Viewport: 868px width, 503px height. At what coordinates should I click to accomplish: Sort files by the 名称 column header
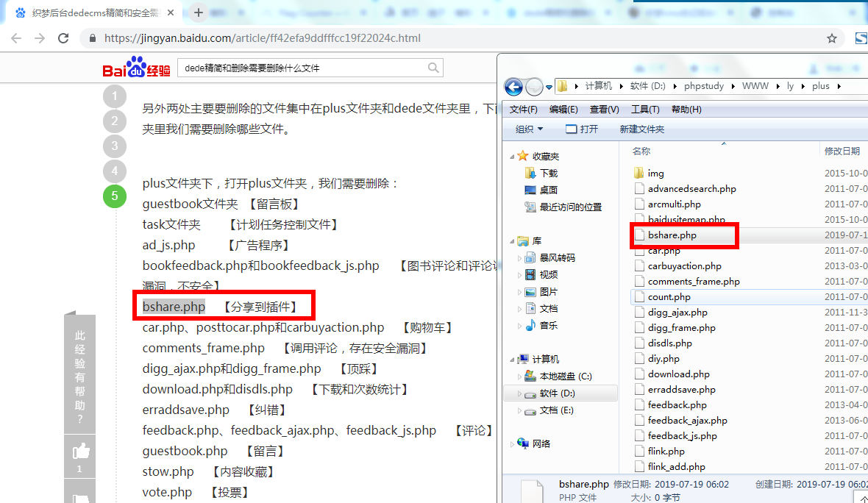pos(641,151)
